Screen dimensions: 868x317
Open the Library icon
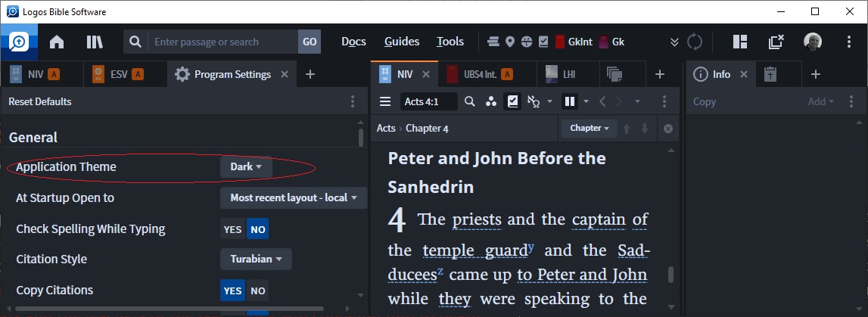point(95,42)
